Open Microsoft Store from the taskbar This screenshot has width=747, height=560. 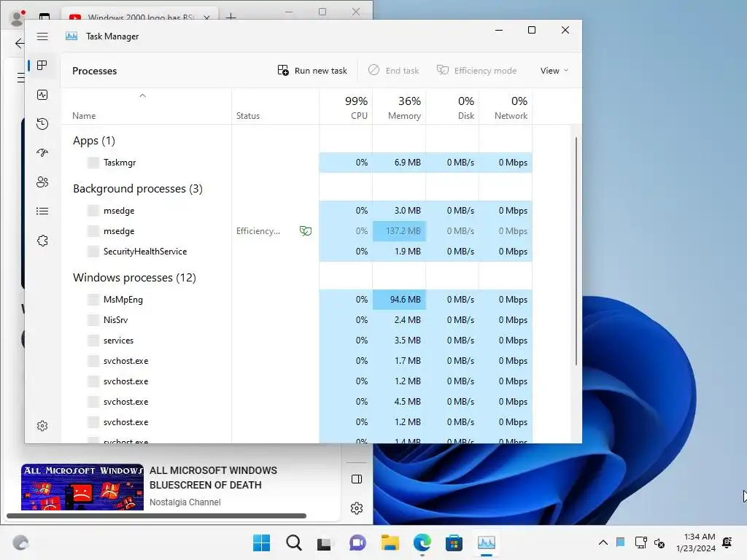[x=454, y=542]
